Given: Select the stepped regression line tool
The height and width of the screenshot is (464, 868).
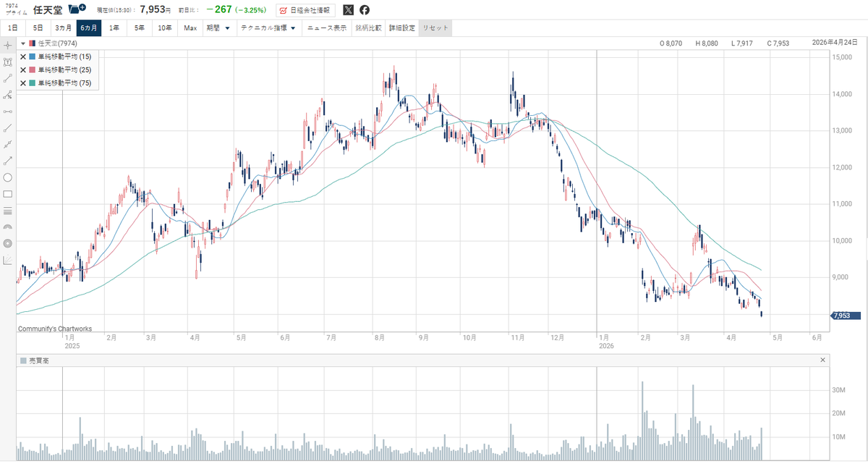Looking at the screenshot, I should (8, 144).
